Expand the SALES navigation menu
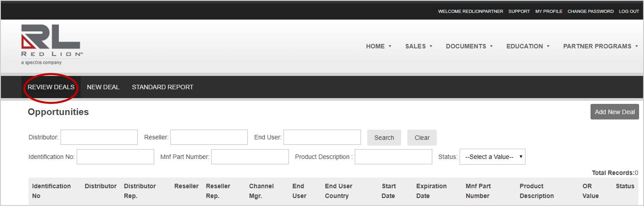This screenshot has width=644, height=206. click(x=418, y=46)
